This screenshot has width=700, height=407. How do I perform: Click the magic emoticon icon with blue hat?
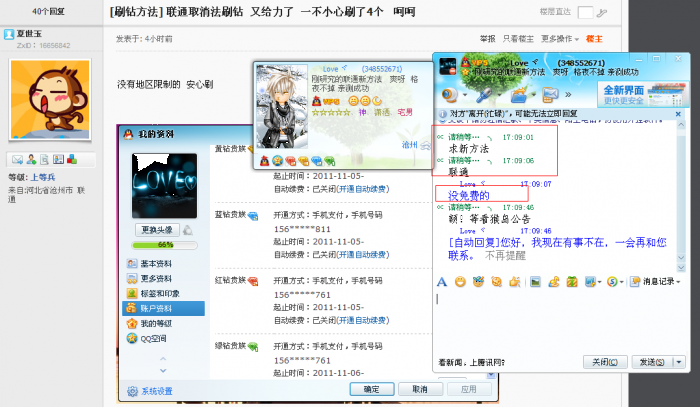pyautogui.click(x=478, y=282)
